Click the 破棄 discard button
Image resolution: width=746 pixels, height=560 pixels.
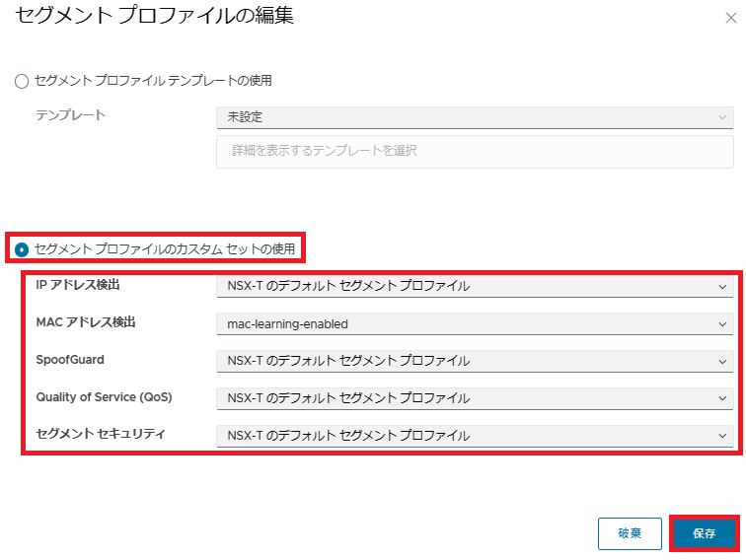pyautogui.click(x=630, y=533)
